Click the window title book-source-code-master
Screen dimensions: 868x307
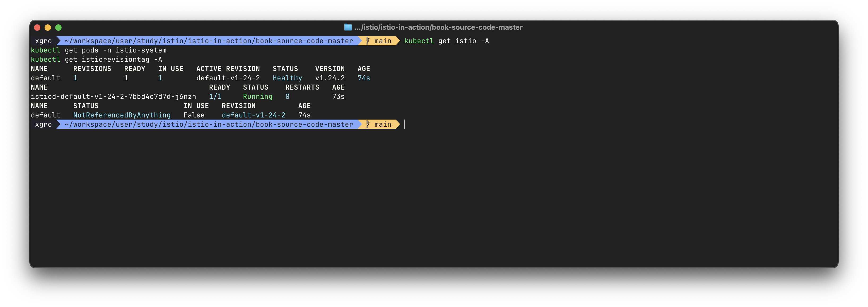click(439, 27)
